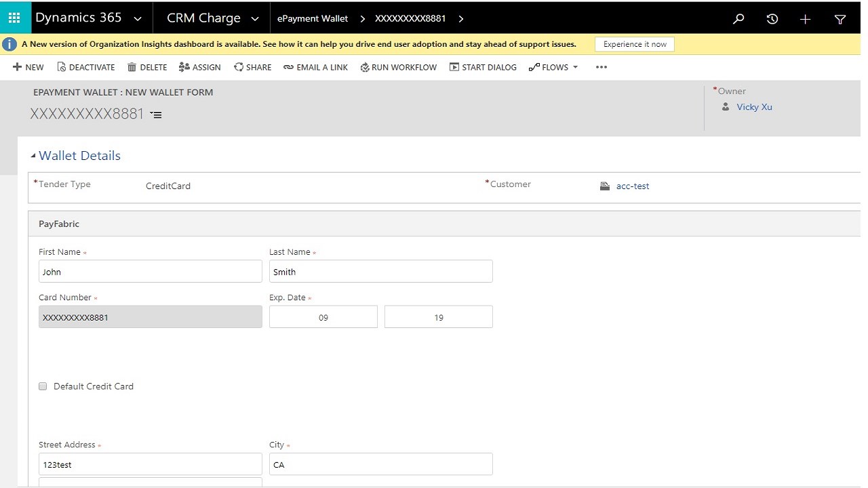Click DELETE trash command

[147, 67]
